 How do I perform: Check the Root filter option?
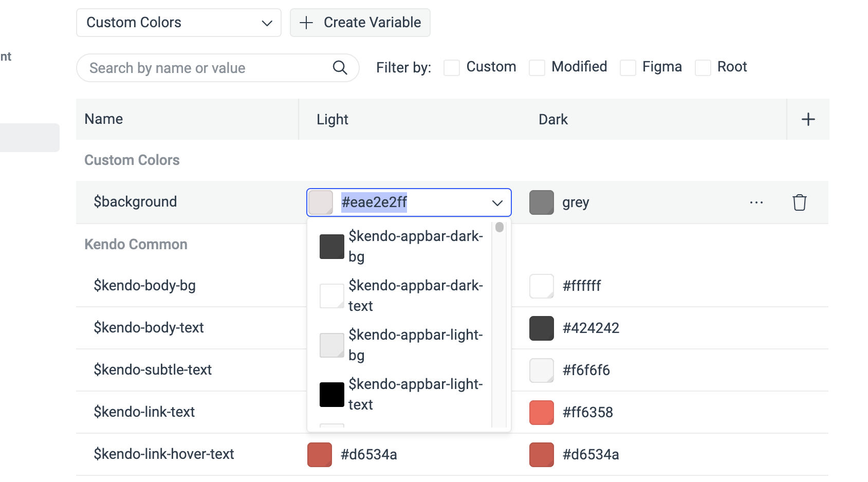[702, 67]
